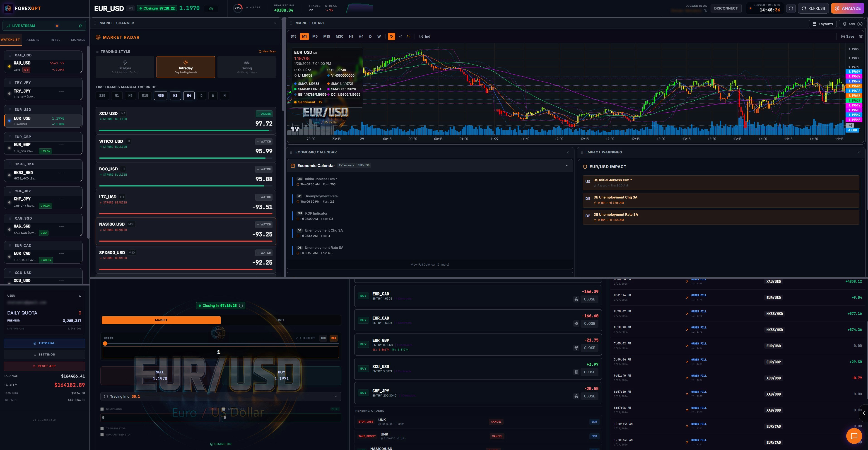Enable the Stop Loss checkbox
The height and width of the screenshot is (450, 868).
click(102, 409)
